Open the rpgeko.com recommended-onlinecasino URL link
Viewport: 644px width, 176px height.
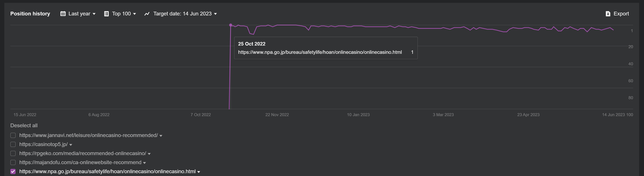pos(83,153)
